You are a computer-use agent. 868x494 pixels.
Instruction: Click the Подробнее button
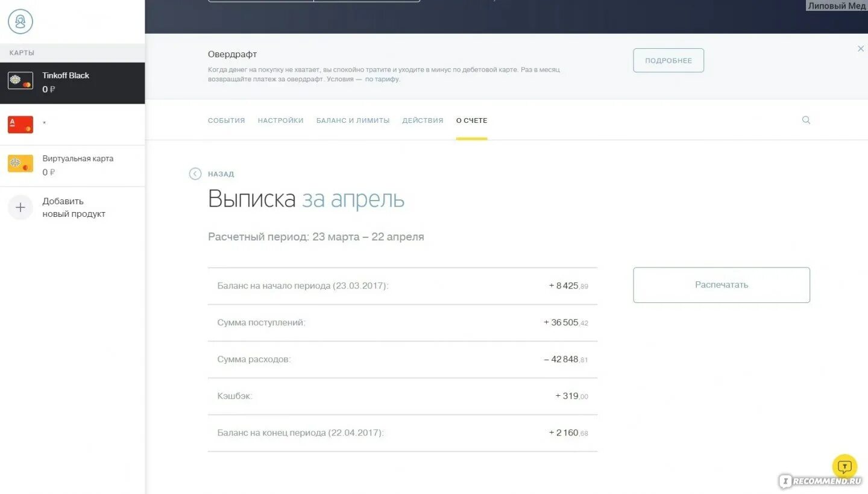click(668, 60)
